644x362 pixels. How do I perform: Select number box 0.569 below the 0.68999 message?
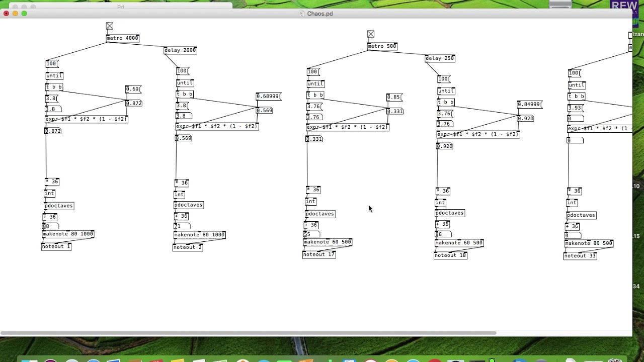pos(264,111)
